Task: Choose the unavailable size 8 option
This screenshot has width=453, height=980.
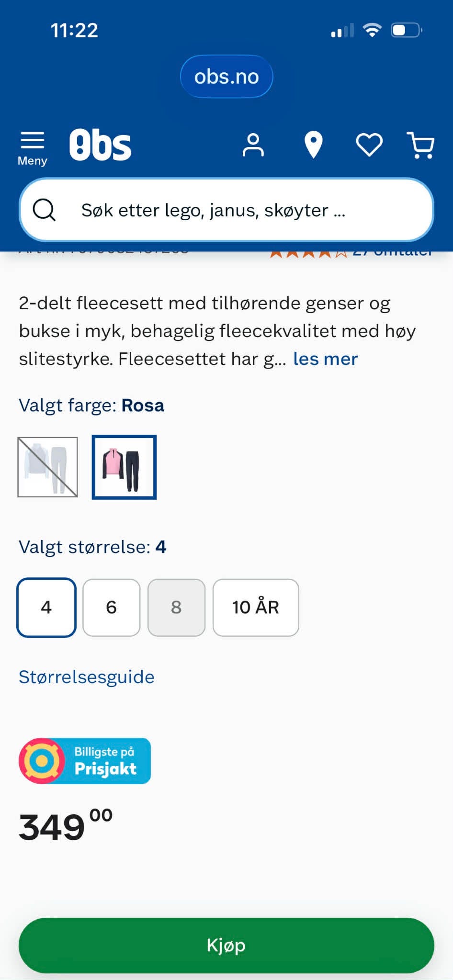Action: [176, 607]
